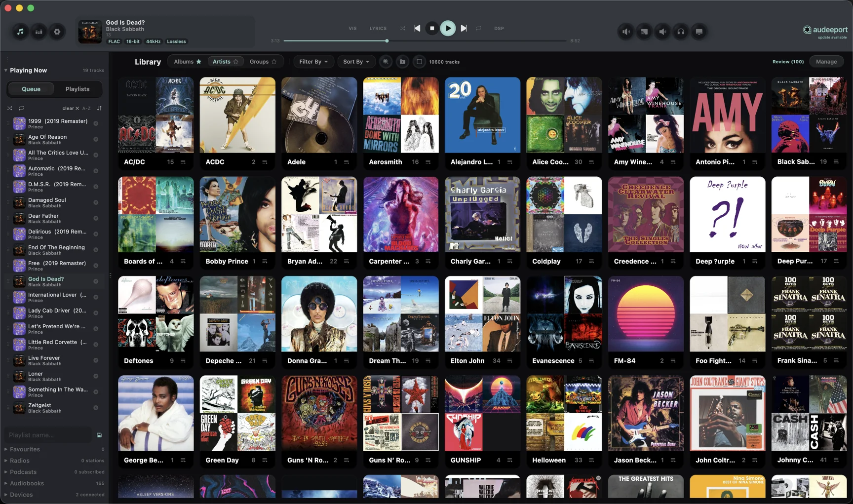
Task: Click the now playing album art
Action: [x=90, y=32]
